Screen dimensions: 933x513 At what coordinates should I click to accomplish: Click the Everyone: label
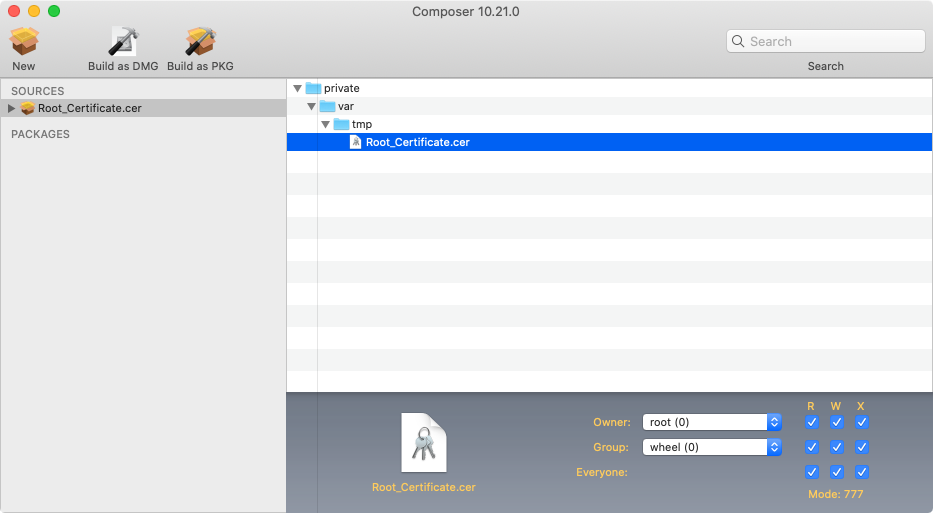[602, 472]
